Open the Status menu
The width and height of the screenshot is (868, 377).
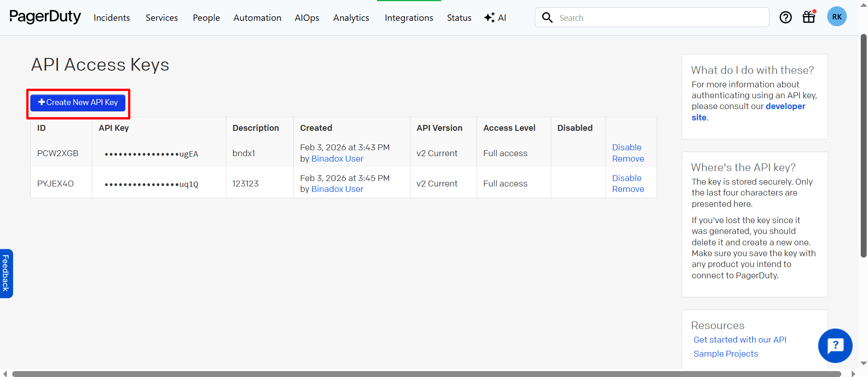click(x=459, y=18)
